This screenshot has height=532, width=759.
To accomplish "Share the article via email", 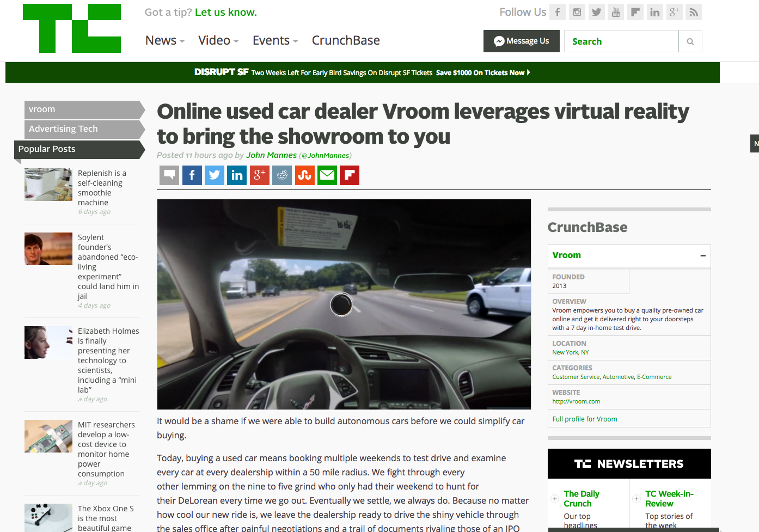I will 327,175.
